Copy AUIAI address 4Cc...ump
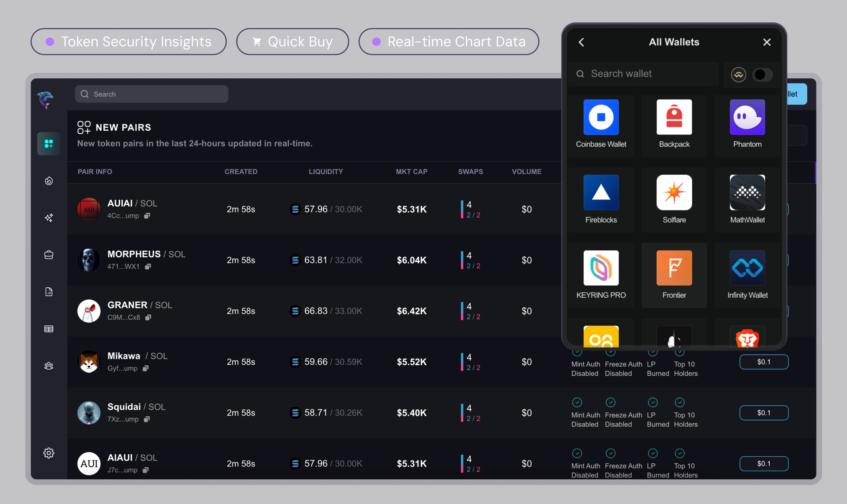 coord(147,216)
